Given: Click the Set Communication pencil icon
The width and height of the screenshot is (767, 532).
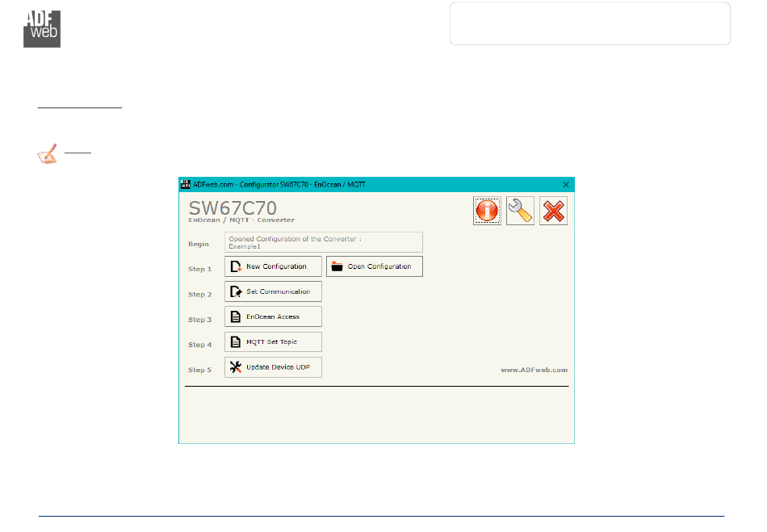Looking at the screenshot, I should point(236,291).
